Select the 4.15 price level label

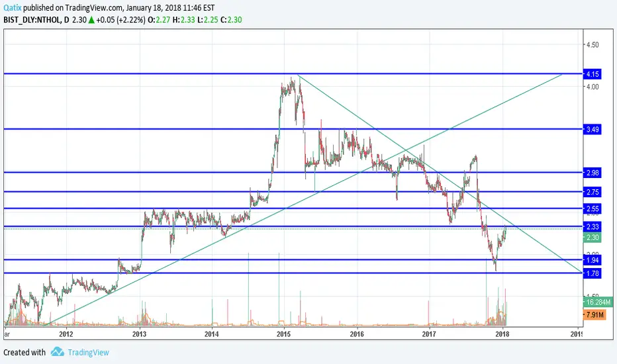coord(593,73)
